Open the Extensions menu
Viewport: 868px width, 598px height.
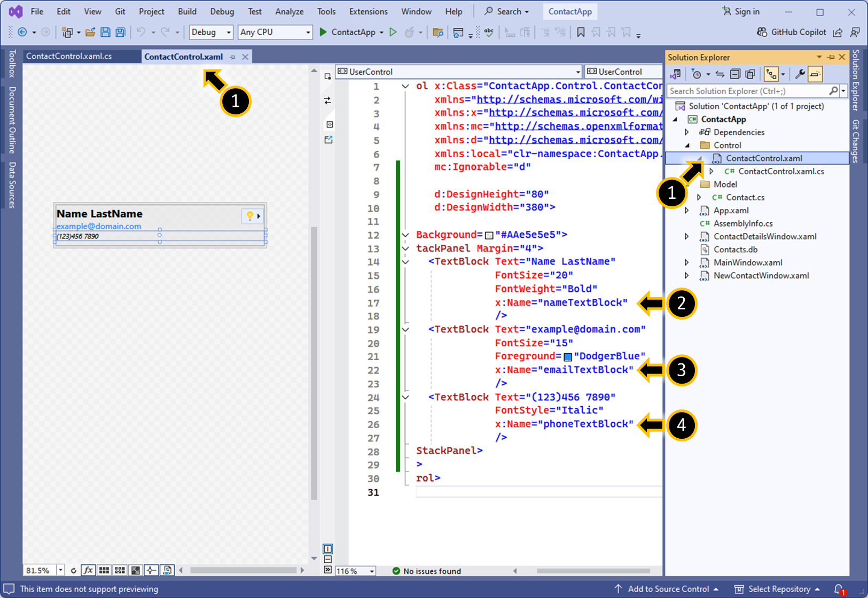coord(368,11)
